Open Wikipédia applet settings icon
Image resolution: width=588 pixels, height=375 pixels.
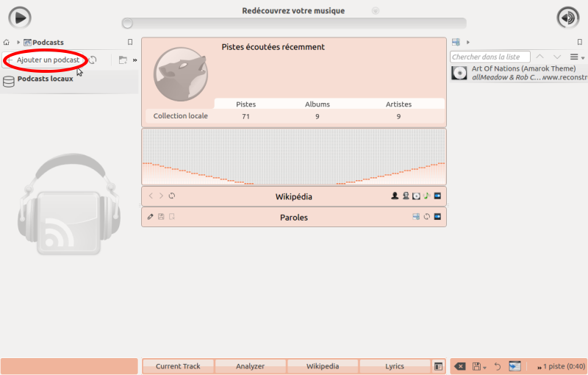point(437,196)
